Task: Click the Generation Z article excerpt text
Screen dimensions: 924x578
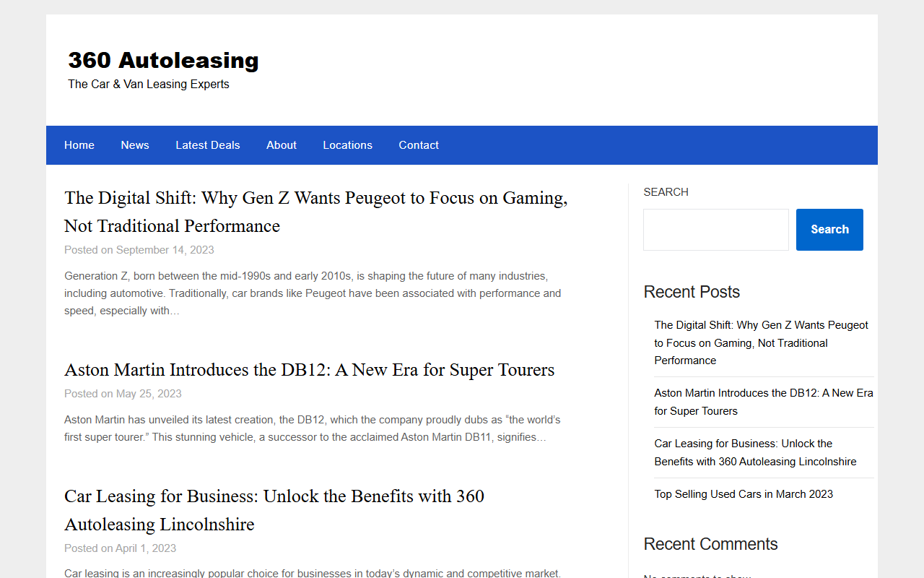Action: [x=313, y=293]
